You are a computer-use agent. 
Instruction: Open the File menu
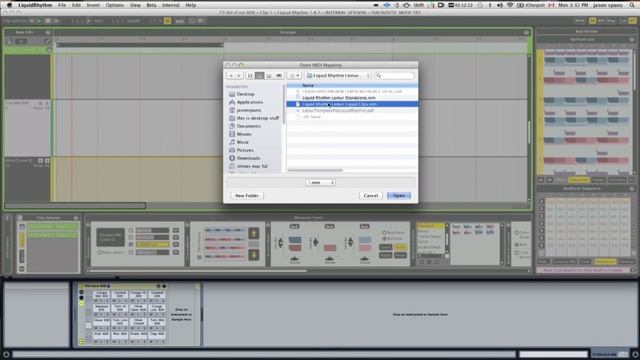point(62,5)
